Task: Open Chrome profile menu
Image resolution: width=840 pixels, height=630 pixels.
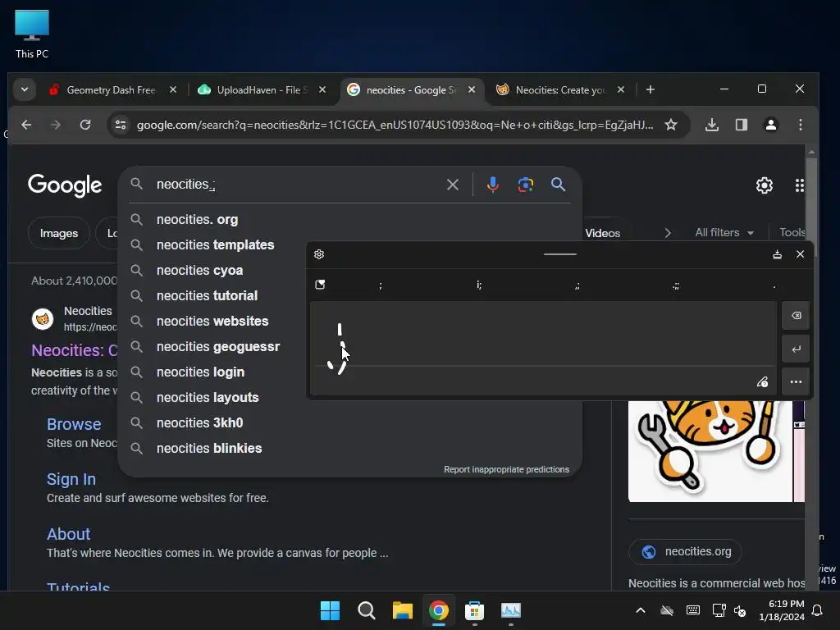Action: (x=771, y=125)
